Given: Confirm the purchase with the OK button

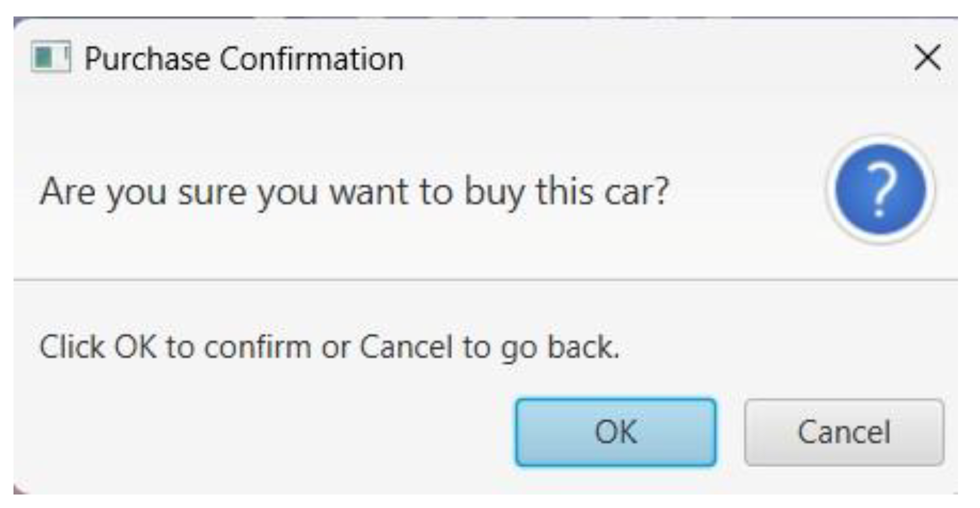Looking at the screenshot, I should click(615, 432).
